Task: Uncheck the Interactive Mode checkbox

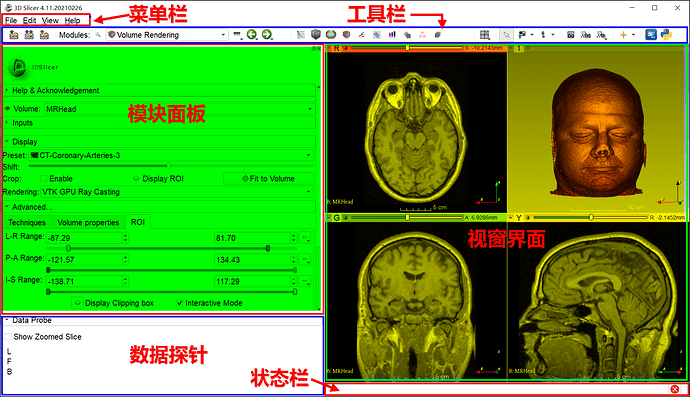Action: click(x=180, y=303)
